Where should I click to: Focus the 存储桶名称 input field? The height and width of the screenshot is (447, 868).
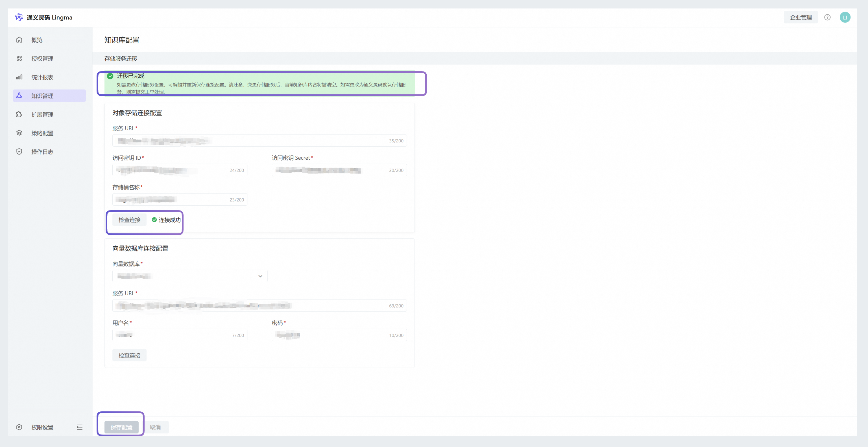(x=180, y=199)
